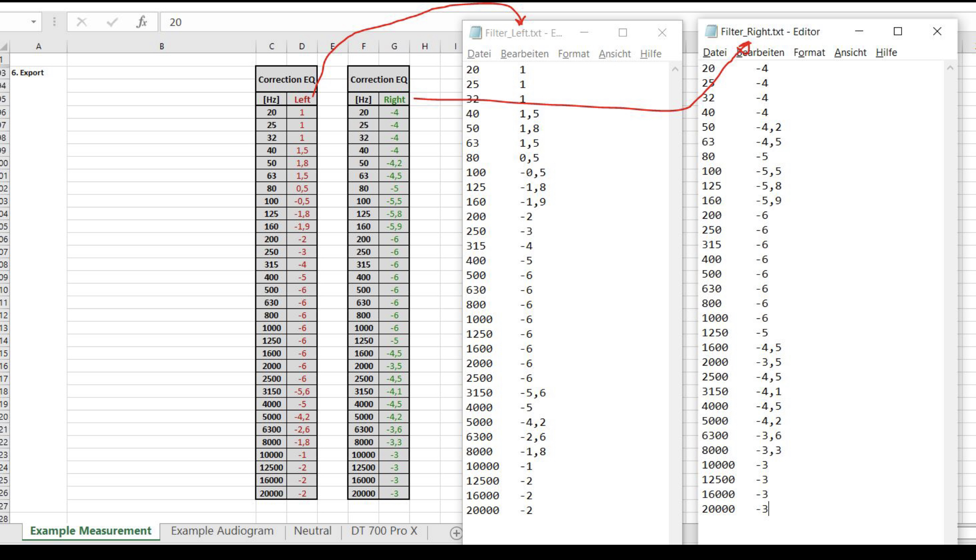Select right Correction EQ title cell
The height and width of the screenshot is (560, 976).
click(378, 80)
